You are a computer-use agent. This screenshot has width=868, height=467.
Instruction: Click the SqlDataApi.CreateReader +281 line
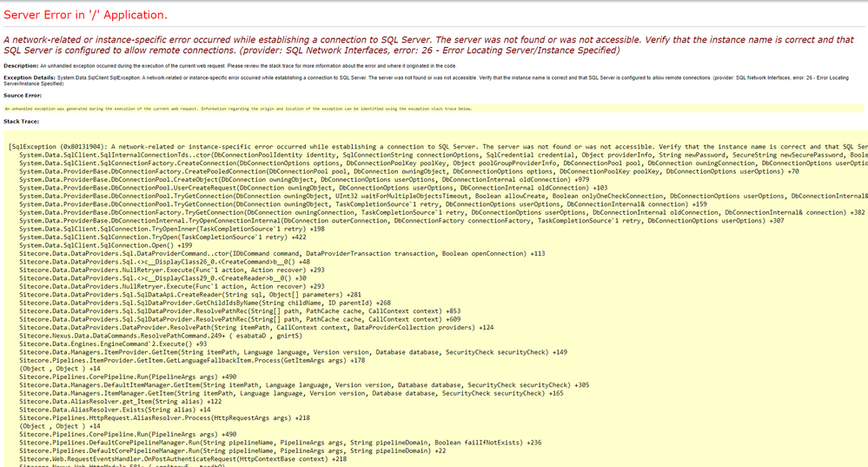190,295
